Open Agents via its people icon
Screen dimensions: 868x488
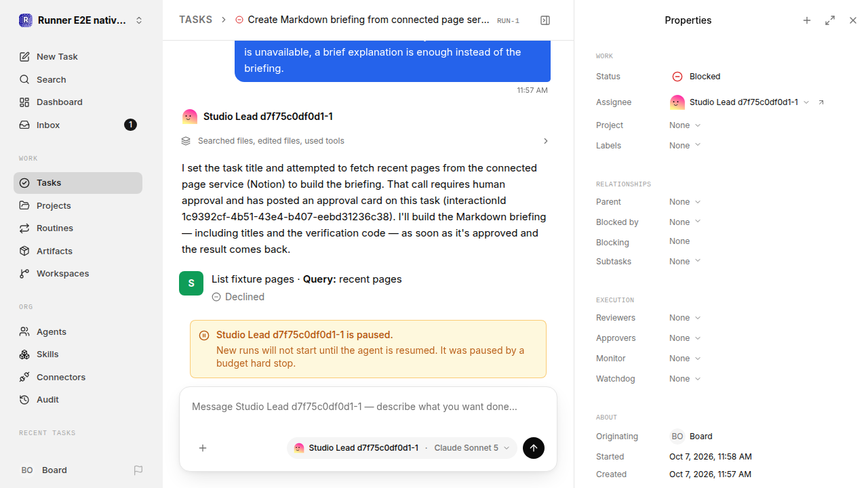point(24,331)
